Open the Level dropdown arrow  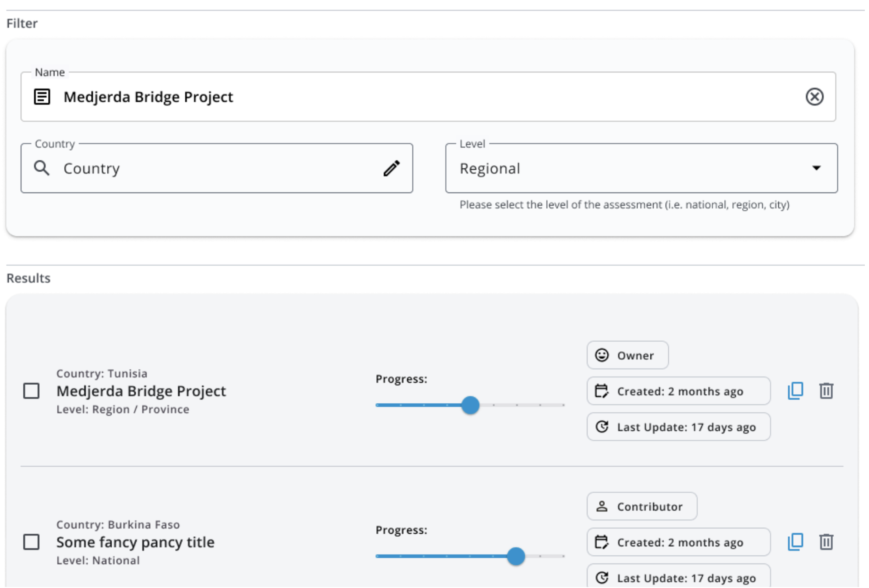(816, 168)
